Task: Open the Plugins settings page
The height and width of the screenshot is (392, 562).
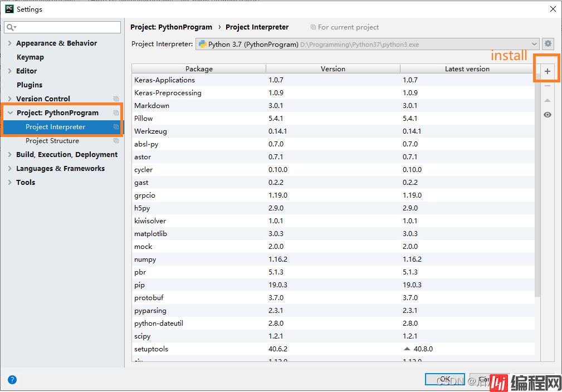Action: pyautogui.click(x=30, y=85)
